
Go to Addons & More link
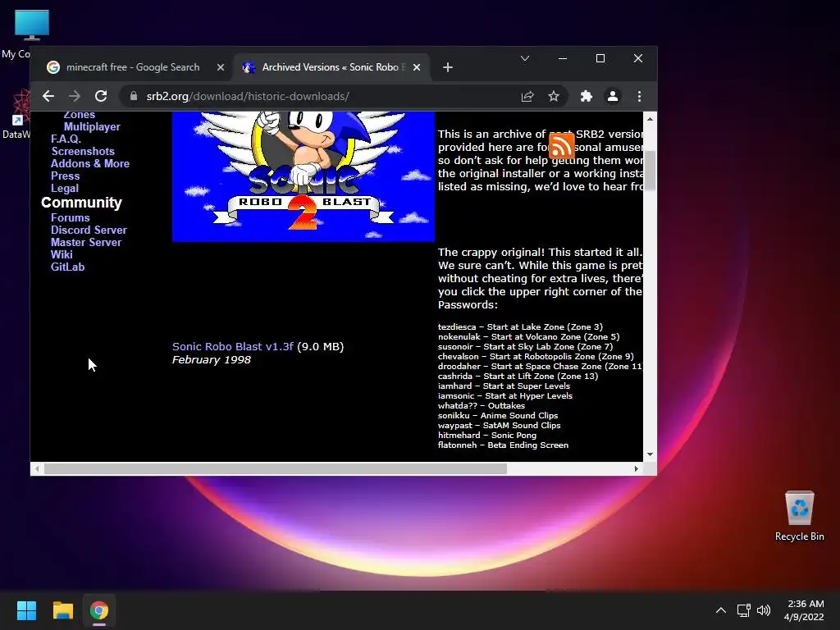click(90, 164)
